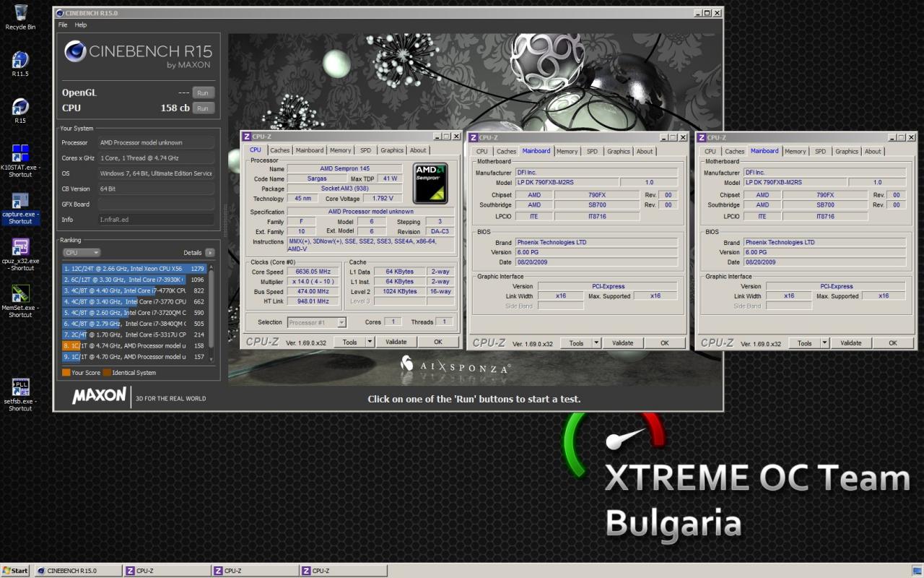The width and height of the screenshot is (924, 578).
Task: Select the cpuz_x32.exe shortcut icon
Action: click(x=20, y=254)
